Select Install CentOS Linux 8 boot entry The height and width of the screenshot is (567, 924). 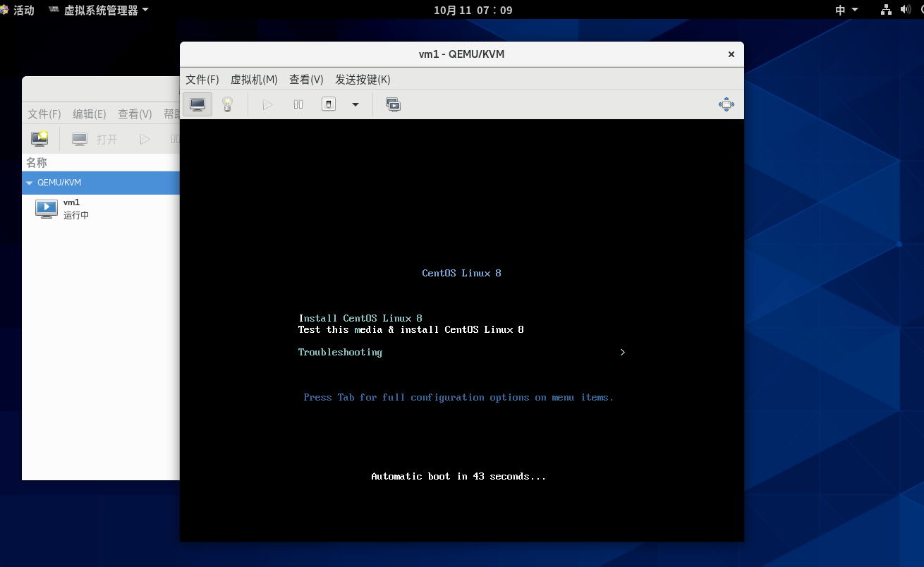pos(360,318)
